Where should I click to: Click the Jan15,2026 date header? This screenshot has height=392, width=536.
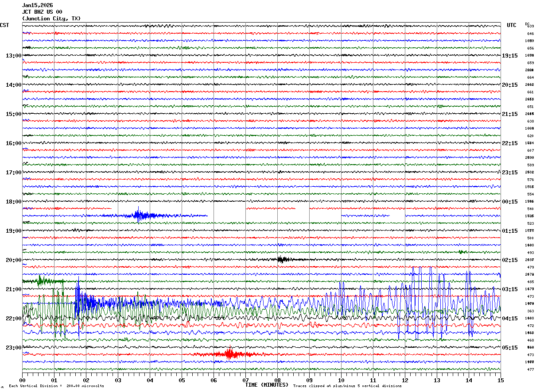point(37,5)
